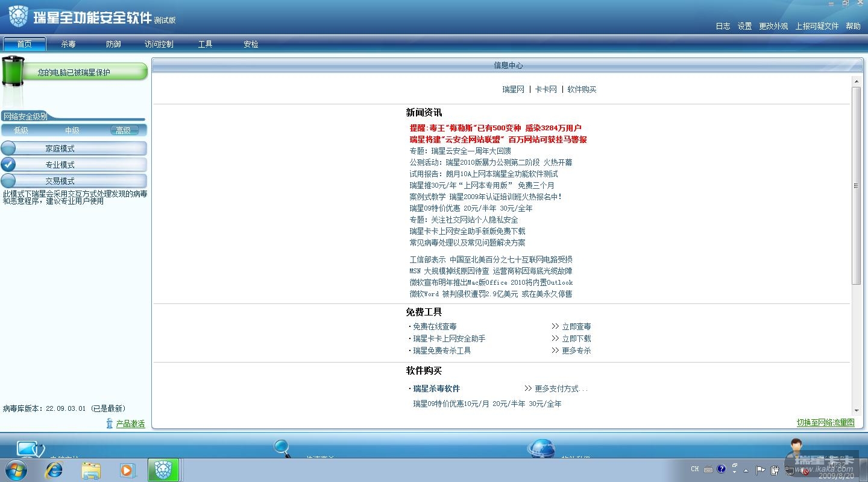Click the Rising security taskbar button

(x=163, y=470)
